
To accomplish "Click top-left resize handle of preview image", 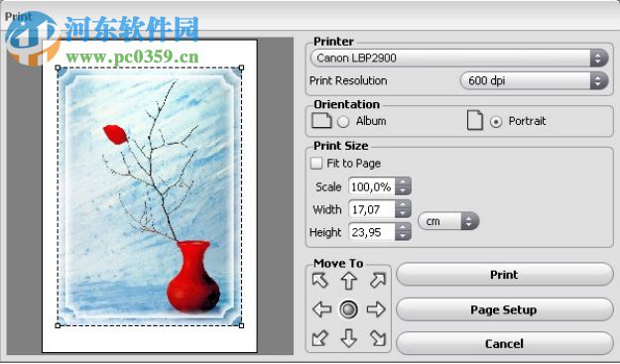I will point(59,68).
